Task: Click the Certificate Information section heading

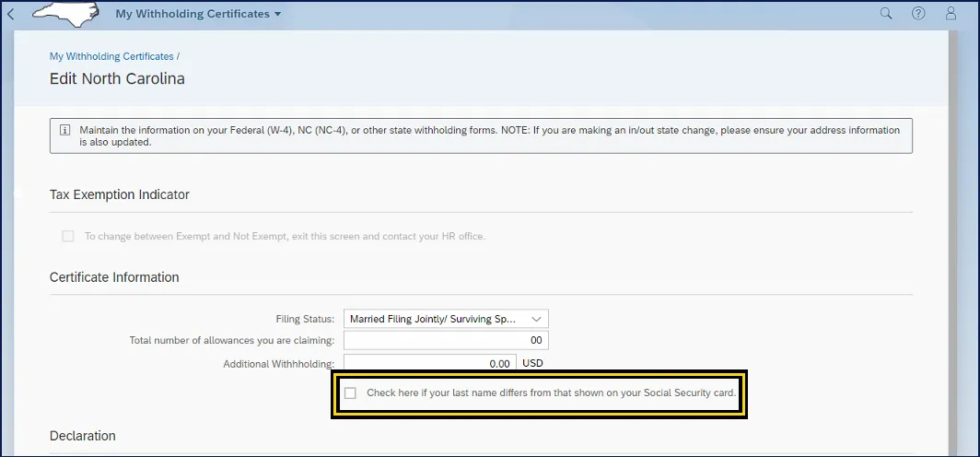Action: [114, 277]
